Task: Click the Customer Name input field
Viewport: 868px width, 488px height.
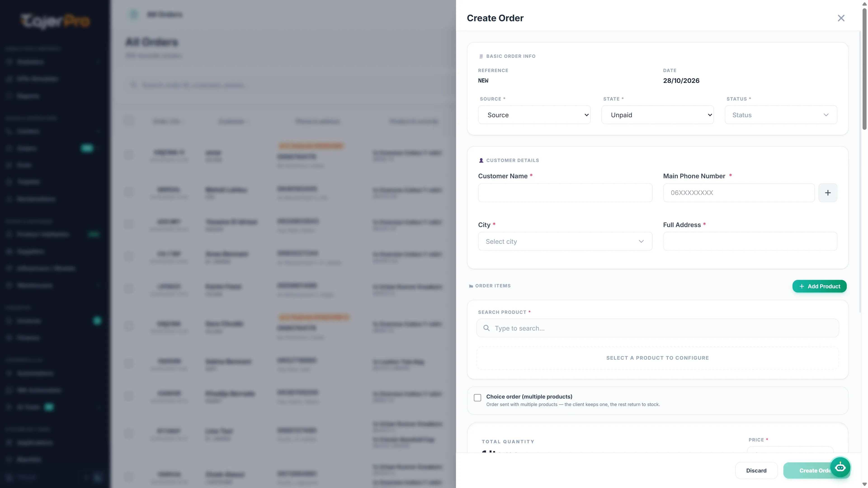Action: click(565, 193)
